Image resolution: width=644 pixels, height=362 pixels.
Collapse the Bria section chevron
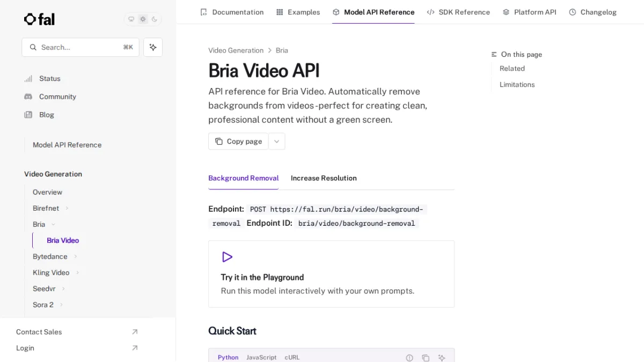53,224
